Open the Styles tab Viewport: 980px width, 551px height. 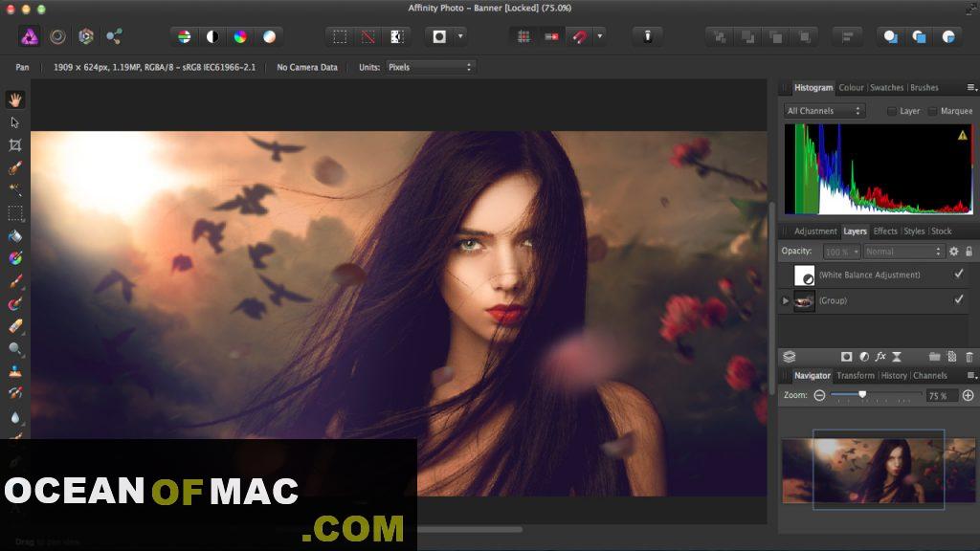click(914, 231)
